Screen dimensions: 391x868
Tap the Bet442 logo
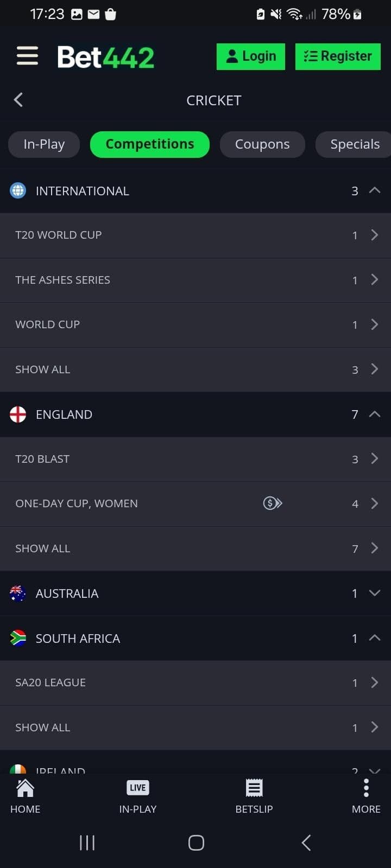(x=106, y=57)
